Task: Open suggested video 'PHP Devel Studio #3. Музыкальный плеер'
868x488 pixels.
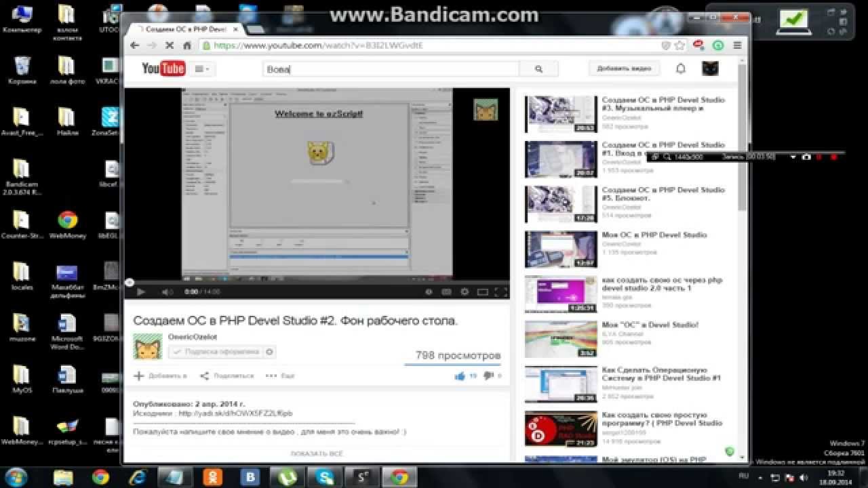Action: (x=663, y=104)
